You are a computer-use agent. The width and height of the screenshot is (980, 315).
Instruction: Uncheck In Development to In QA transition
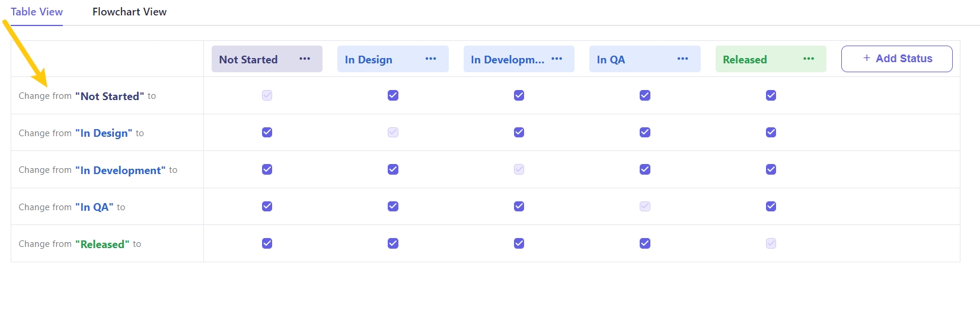point(645,169)
